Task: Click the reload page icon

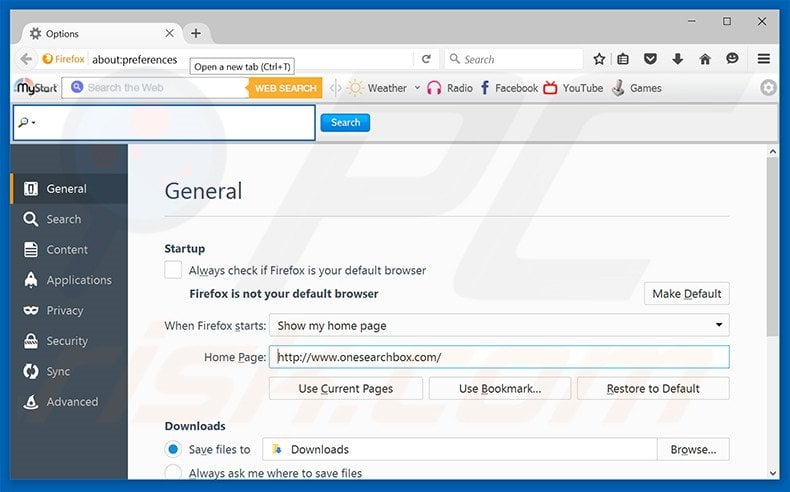Action: coord(426,59)
